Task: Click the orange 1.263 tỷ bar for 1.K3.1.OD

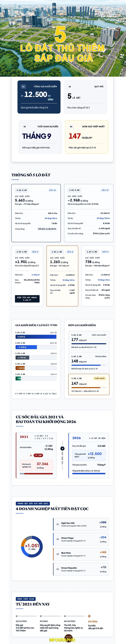Action: (x=20, y=368)
